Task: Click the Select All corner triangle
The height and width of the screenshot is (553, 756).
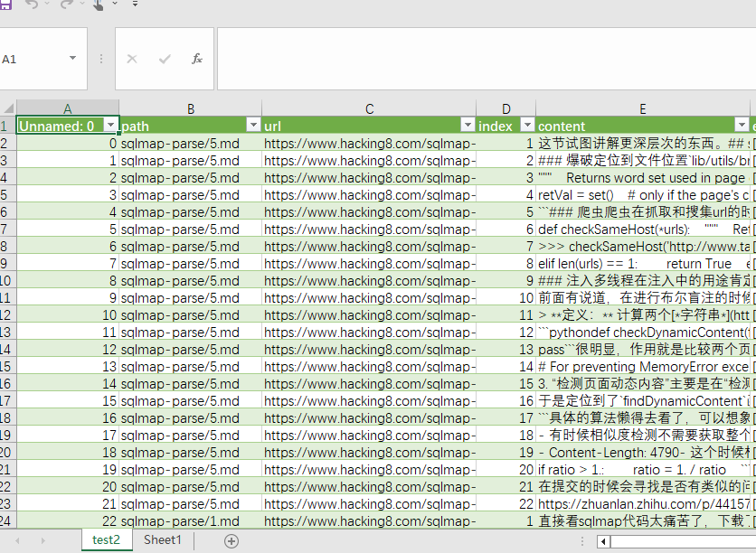Action: click(x=9, y=108)
